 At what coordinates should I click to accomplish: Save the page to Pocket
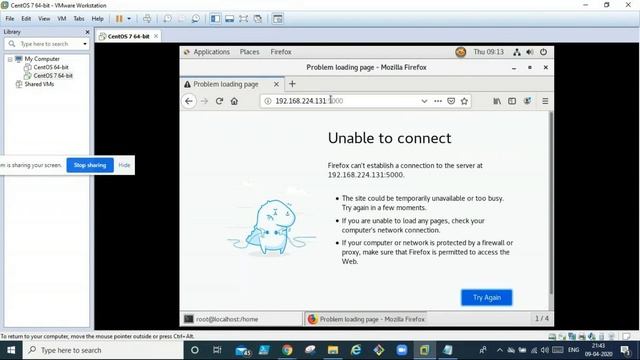pyautogui.click(x=451, y=101)
